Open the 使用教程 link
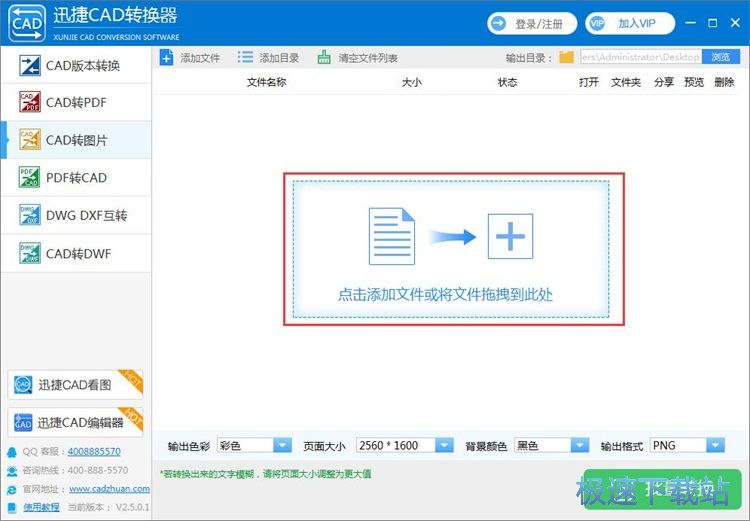This screenshot has width=750, height=521. tap(41, 507)
